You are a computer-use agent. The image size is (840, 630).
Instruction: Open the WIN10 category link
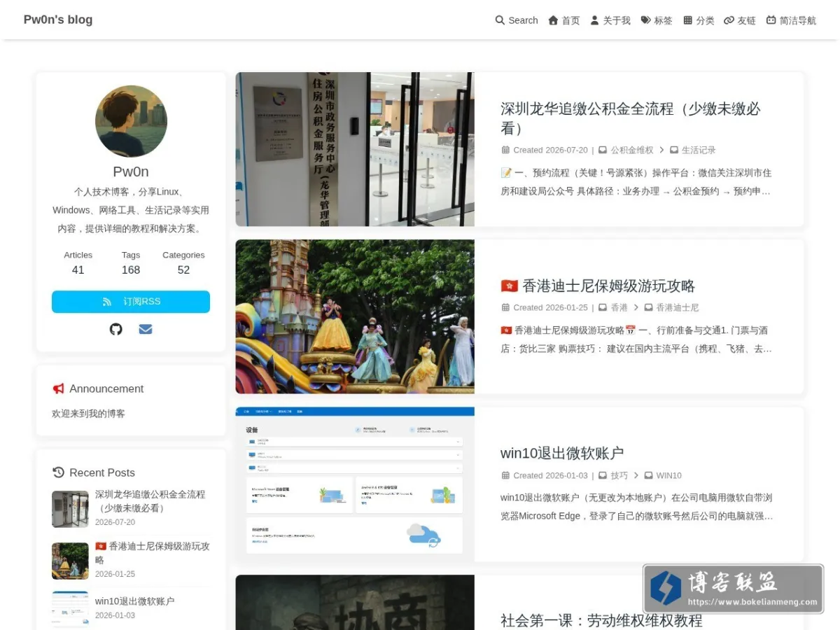[x=668, y=475]
